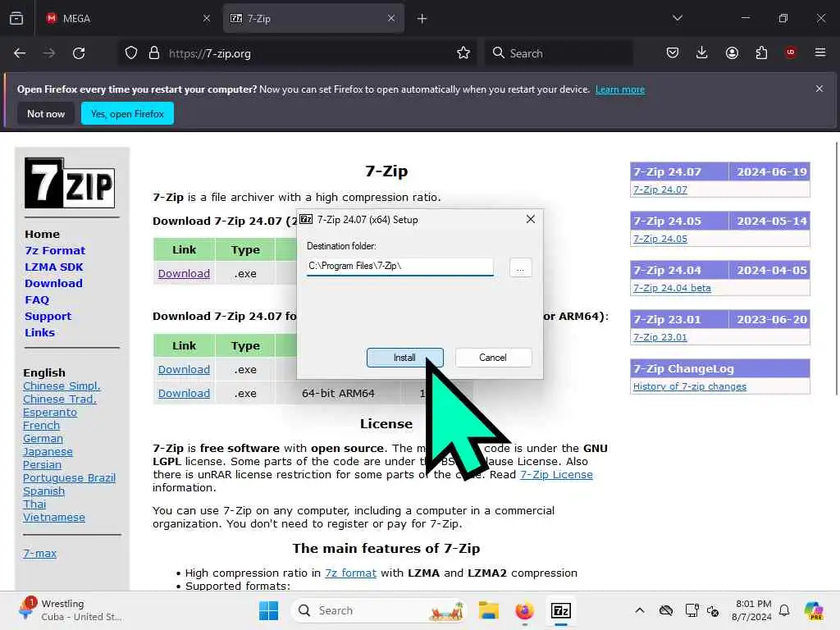Open the browse folder ellipsis button
This screenshot has height=630, width=840.
click(x=520, y=267)
